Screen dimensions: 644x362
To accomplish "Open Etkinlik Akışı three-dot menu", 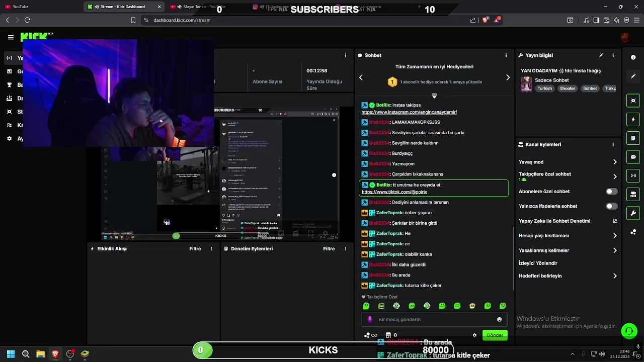I will pyautogui.click(x=211, y=249).
